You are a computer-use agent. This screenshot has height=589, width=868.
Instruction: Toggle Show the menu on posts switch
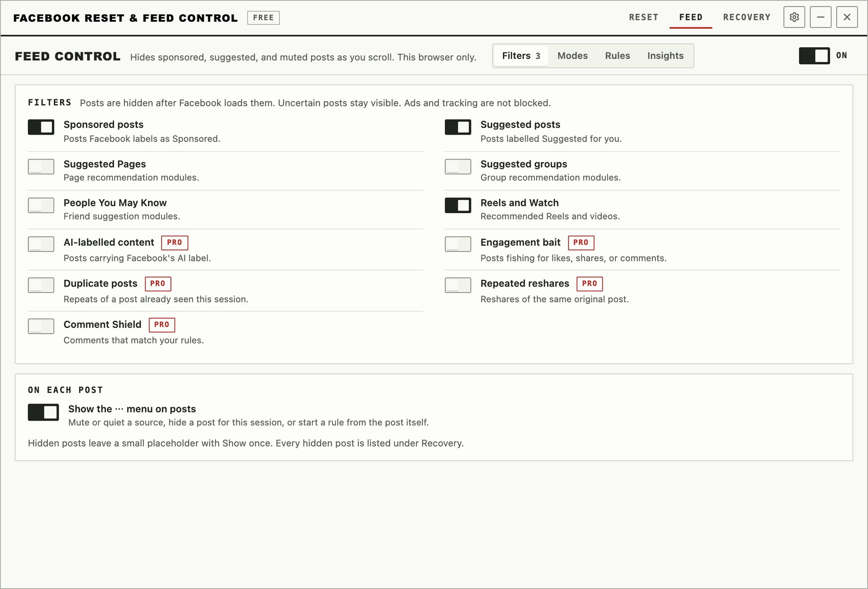click(43, 412)
